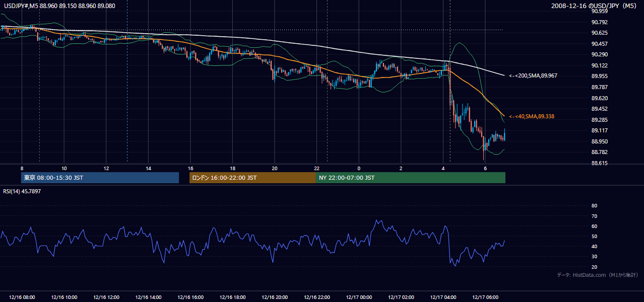Click price axis label 90.792
This screenshot has height=302, width=644.
(x=599, y=22)
